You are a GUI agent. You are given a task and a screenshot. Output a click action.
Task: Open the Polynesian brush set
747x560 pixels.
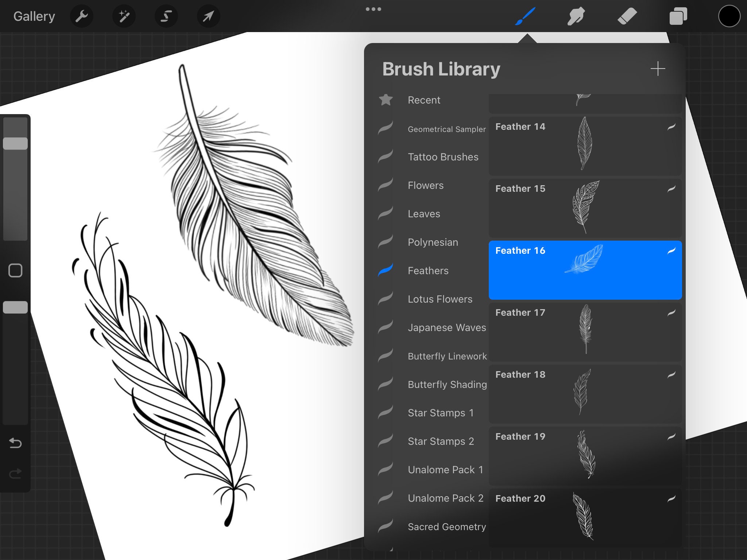[432, 242]
